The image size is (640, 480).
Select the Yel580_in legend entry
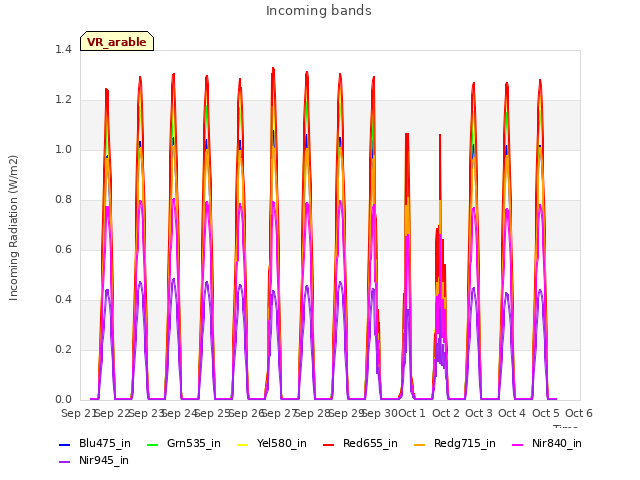coord(272,443)
